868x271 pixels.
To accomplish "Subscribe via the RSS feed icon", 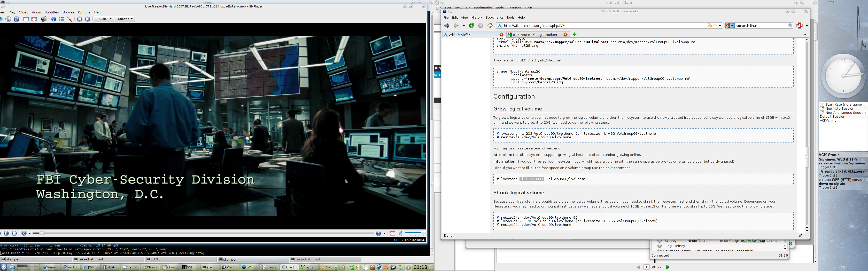I will pyautogui.click(x=710, y=26).
